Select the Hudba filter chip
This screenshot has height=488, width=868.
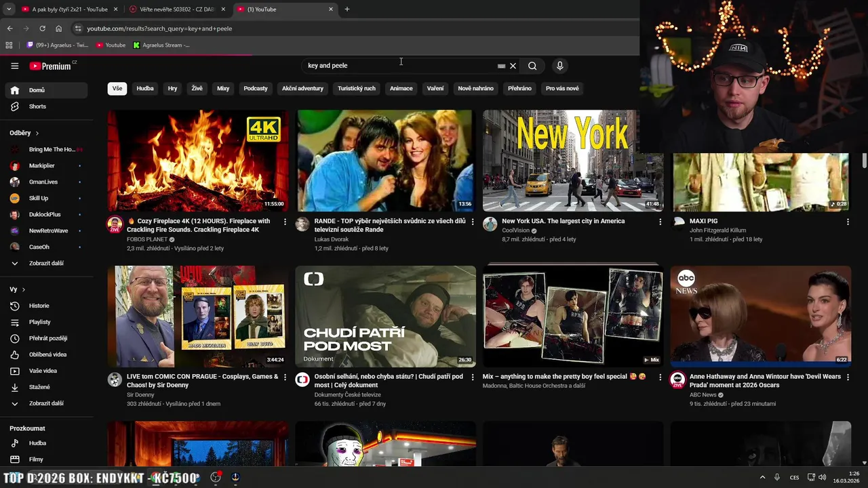[145, 88]
